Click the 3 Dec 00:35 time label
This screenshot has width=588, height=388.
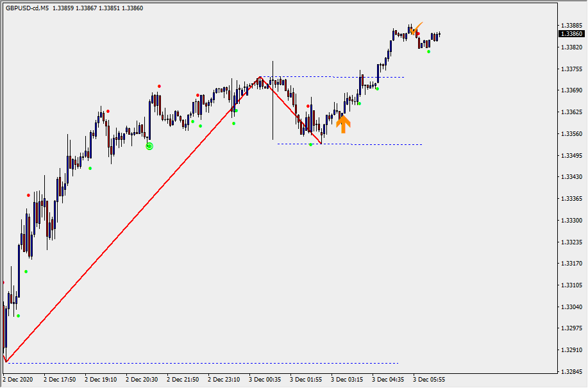(x=265, y=380)
